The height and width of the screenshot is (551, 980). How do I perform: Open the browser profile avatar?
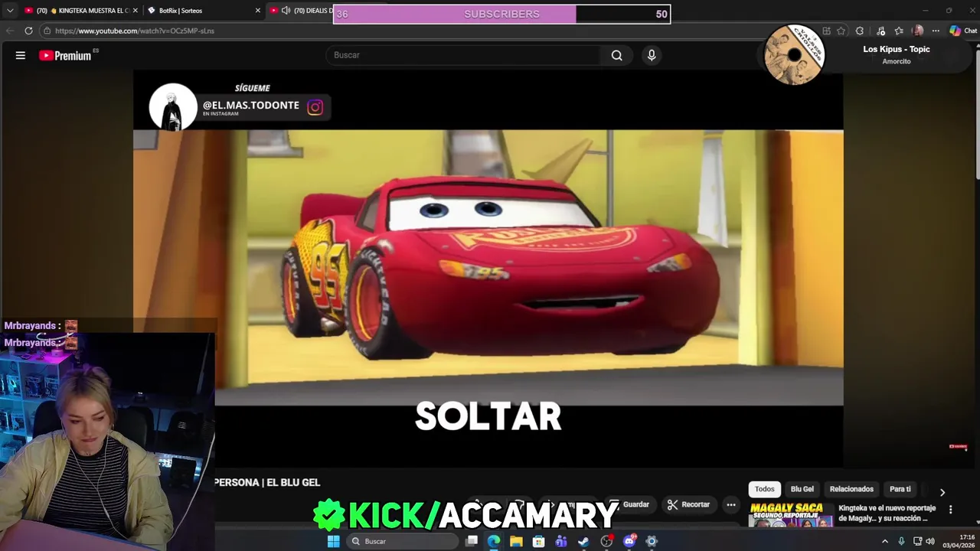[x=918, y=31]
